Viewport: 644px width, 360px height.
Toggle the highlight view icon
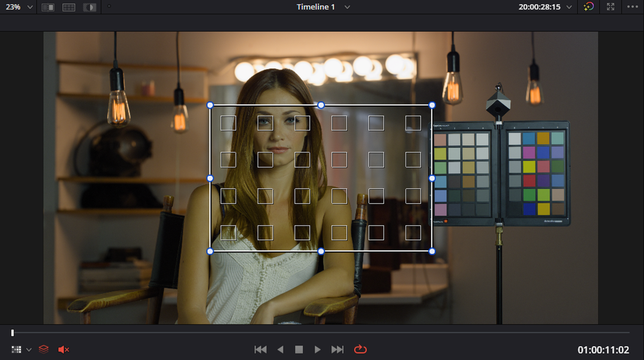tap(90, 7)
